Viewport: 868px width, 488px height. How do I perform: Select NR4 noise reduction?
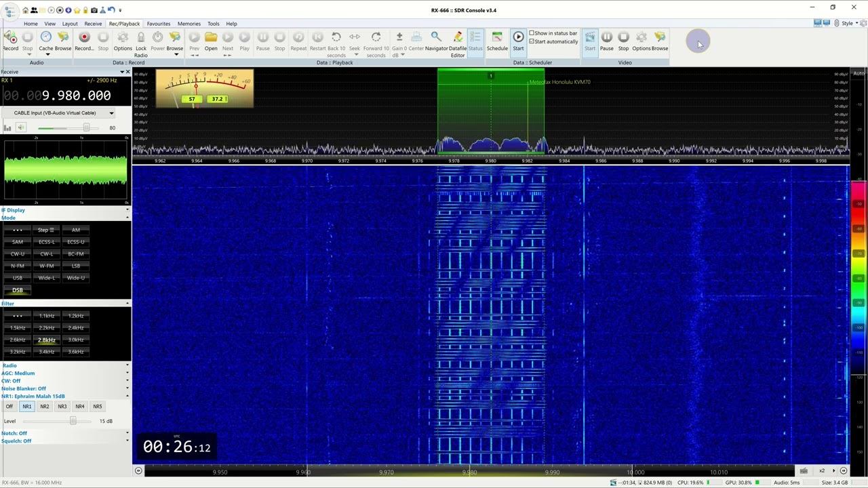point(80,407)
